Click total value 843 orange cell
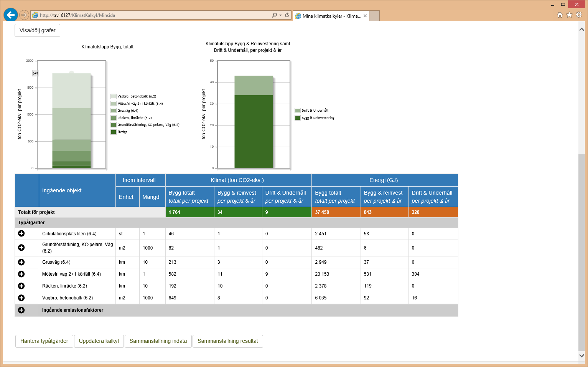Screen dimensions: 588x367 [x=385, y=212]
